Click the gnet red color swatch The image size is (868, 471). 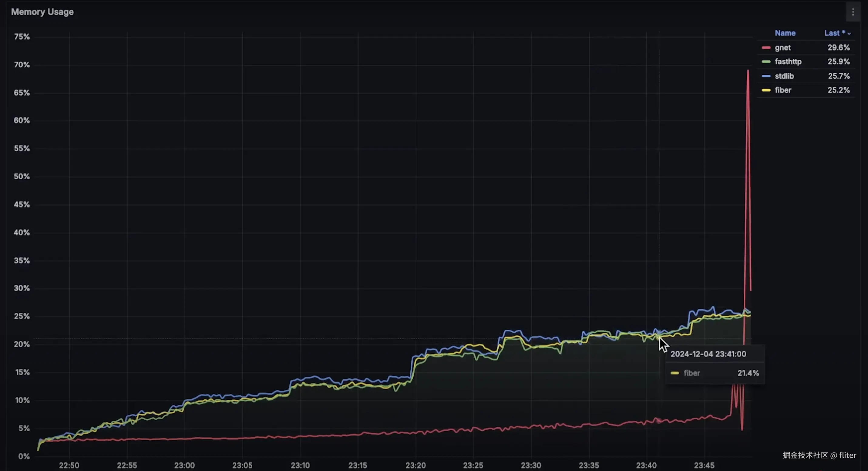(x=766, y=48)
